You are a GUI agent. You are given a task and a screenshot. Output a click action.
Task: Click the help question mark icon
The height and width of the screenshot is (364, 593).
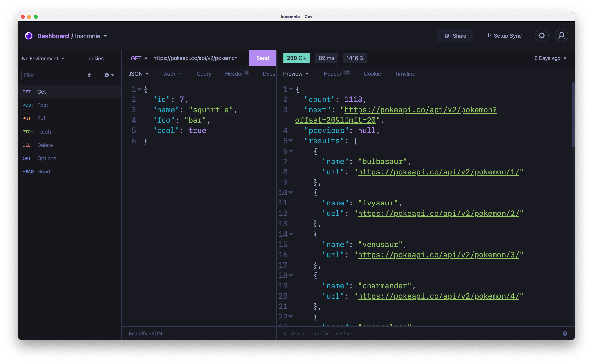click(x=565, y=333)
